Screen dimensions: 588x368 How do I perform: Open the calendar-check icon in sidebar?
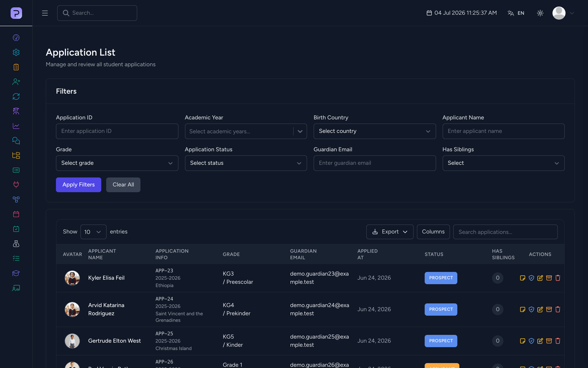16,229
